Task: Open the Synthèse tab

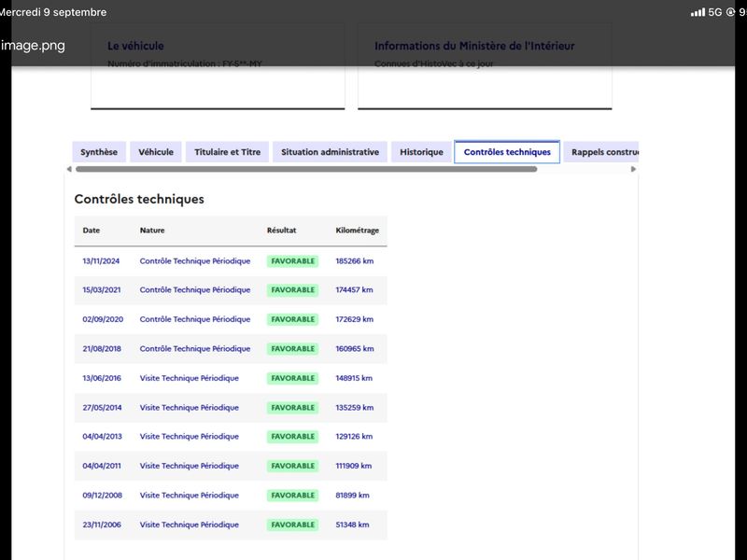Action: click(x=99, y=152)
